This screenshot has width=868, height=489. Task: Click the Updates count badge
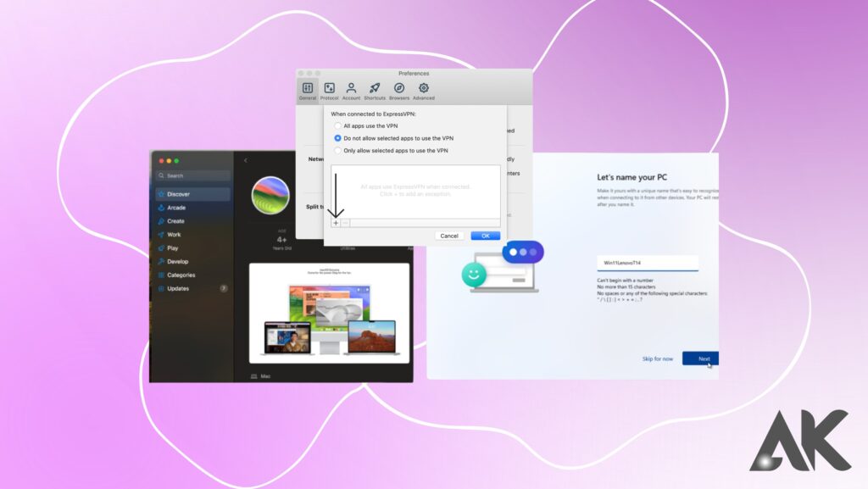(224, 288)
